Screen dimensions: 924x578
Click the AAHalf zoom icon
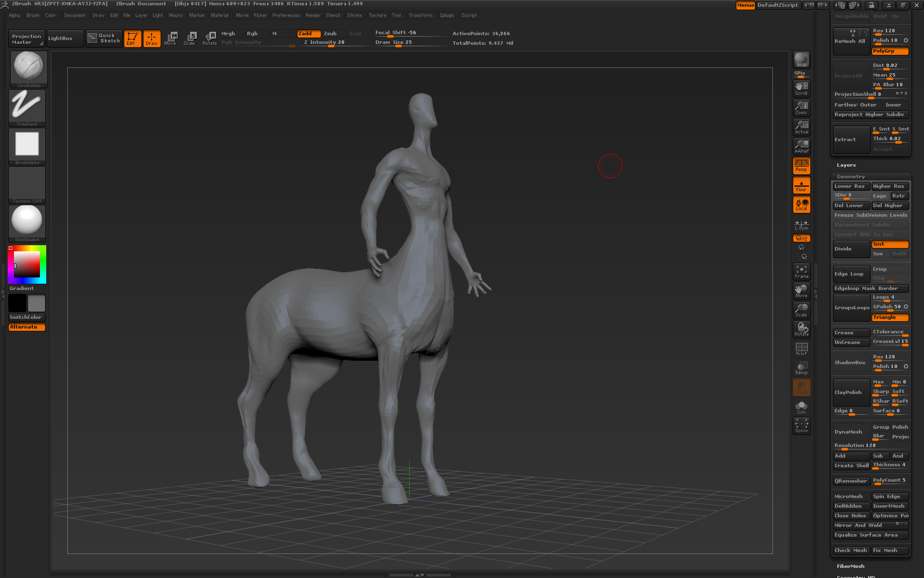[x=801, y=146]
